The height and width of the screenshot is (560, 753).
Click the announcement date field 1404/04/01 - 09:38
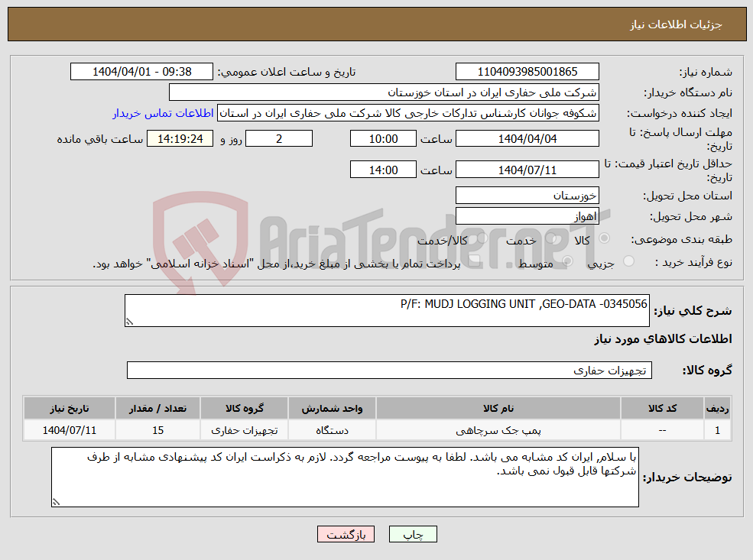click(141, 72)
